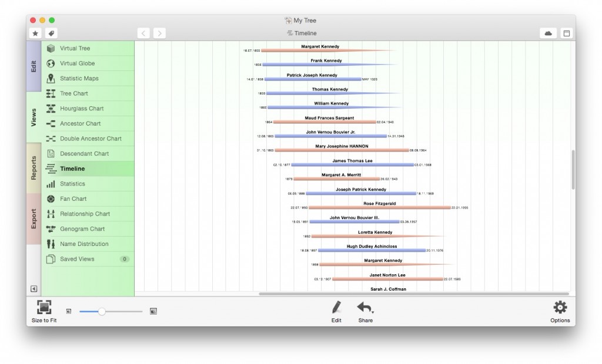
Task: Open the Statistics bar-chart icon
Action: pos(51,184)
